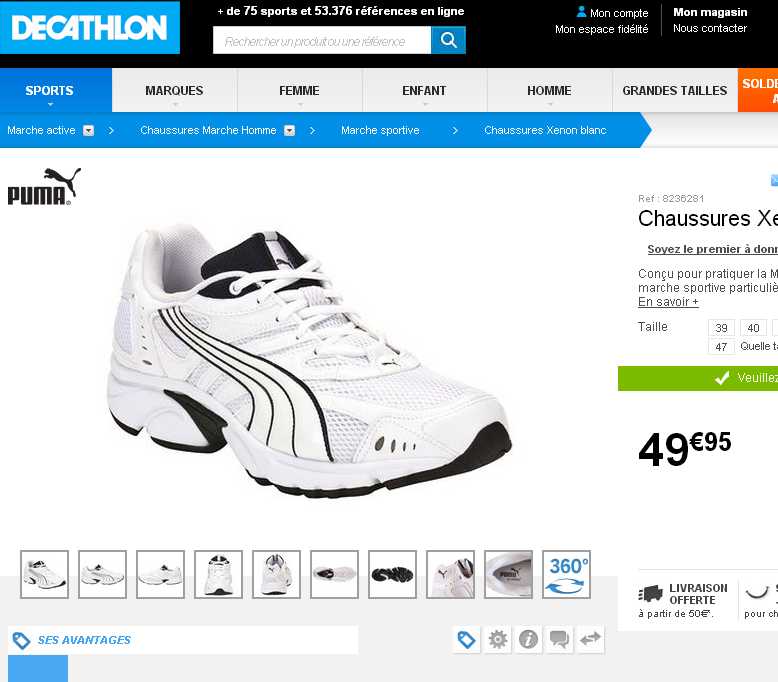The image size is (778, 682).
Task: Click the info circle icon
Action: click(x=528, y=639)
